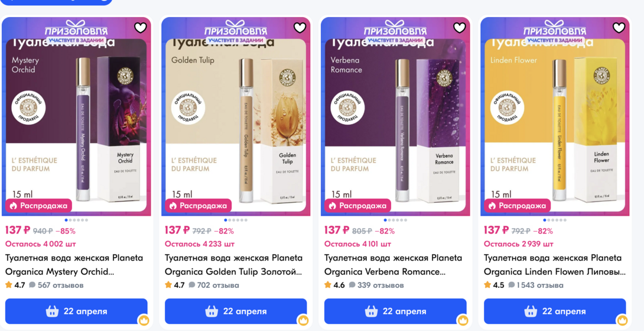Add Mystery Orchid to cart, 22 апреля
This screenshot has width=644, height=331.
[x=76, y=311]
